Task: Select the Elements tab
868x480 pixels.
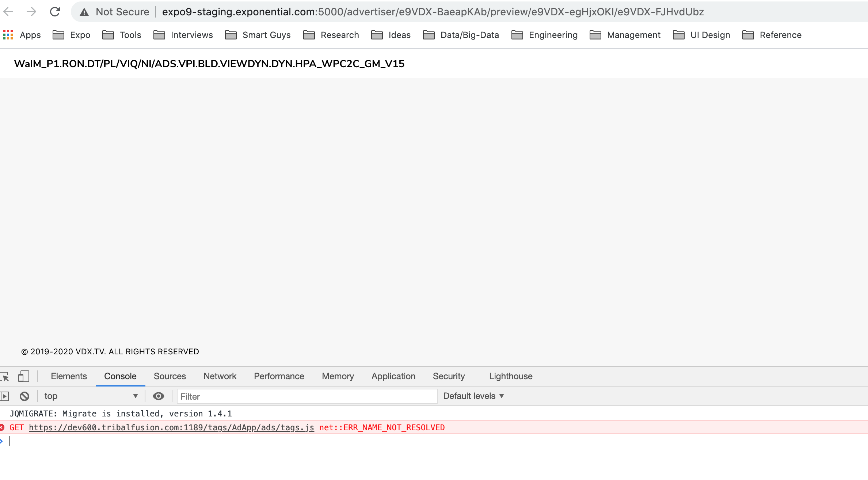Action: click(69, 376)
